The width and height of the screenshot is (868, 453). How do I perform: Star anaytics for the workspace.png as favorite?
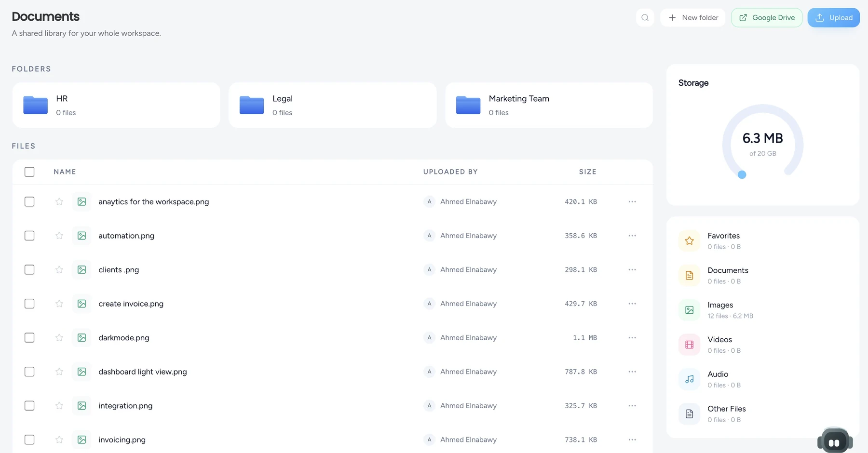pyautogui.click(x=59, y=201)
